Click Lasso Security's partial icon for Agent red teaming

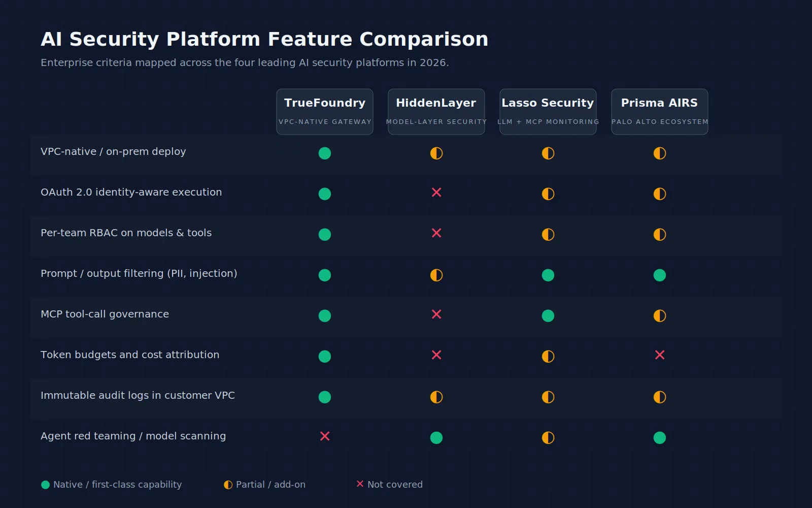point(548,437)
